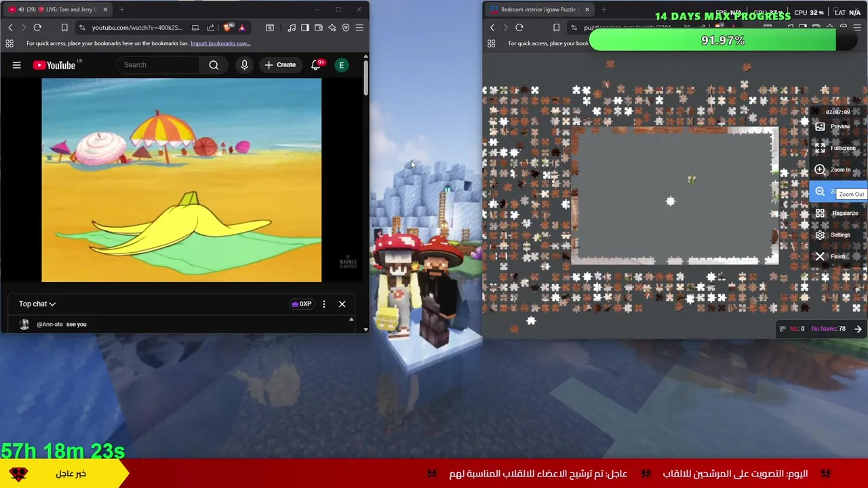Close the Tom and Jerry tab
The width and height of the screenshot is (868, 488).
click(x=105, y=9)
